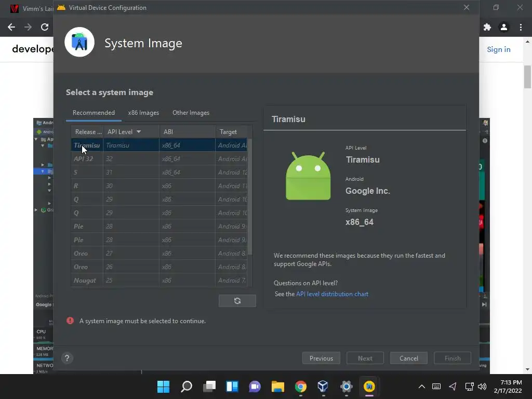The image size is (532, 399).
Task: Open Google Chrome from the taskbar
Action: (x=301, y=387)
